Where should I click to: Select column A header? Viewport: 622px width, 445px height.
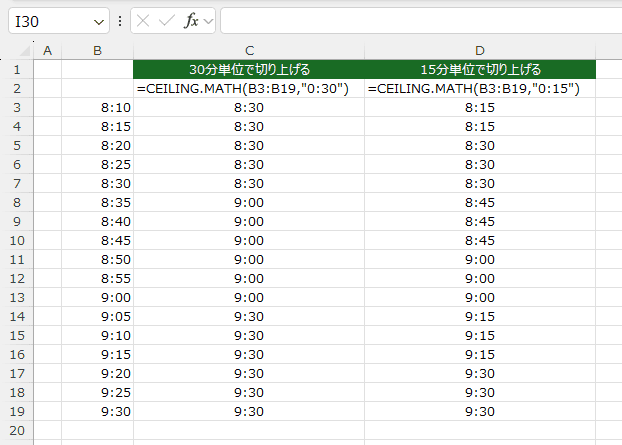point(47,50)
